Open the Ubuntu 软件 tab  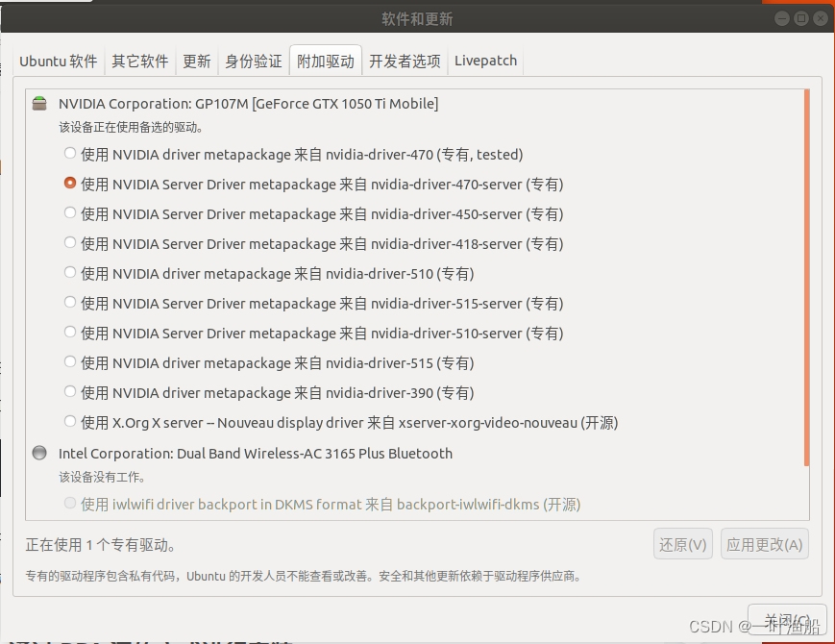59,62
